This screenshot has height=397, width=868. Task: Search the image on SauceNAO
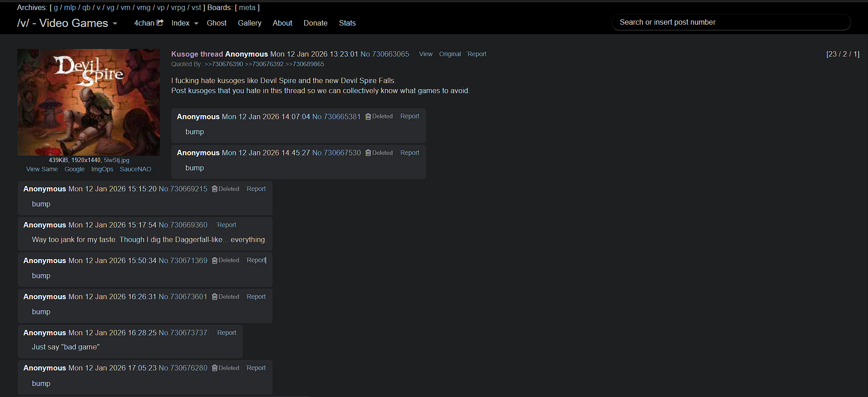pos(136,169)
